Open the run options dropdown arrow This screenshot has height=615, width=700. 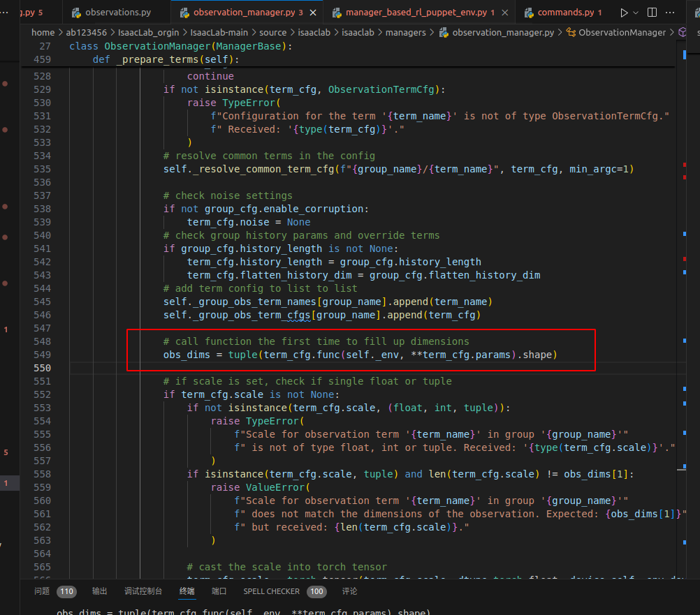pyautogui.click(x=636, y=13)
